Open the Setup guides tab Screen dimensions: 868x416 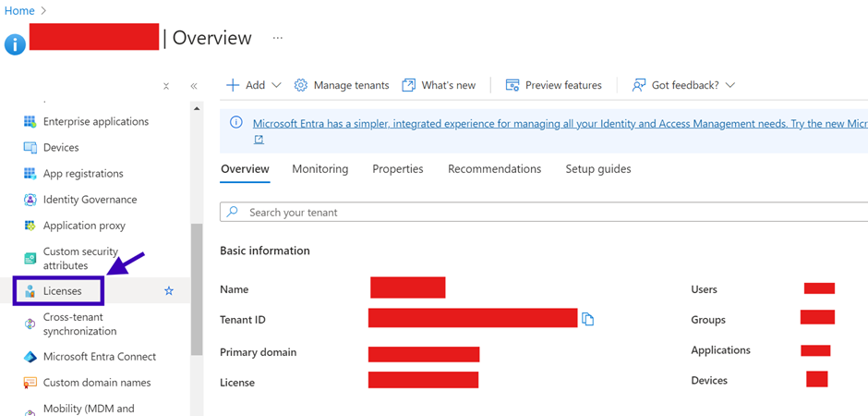coord(597,169)
